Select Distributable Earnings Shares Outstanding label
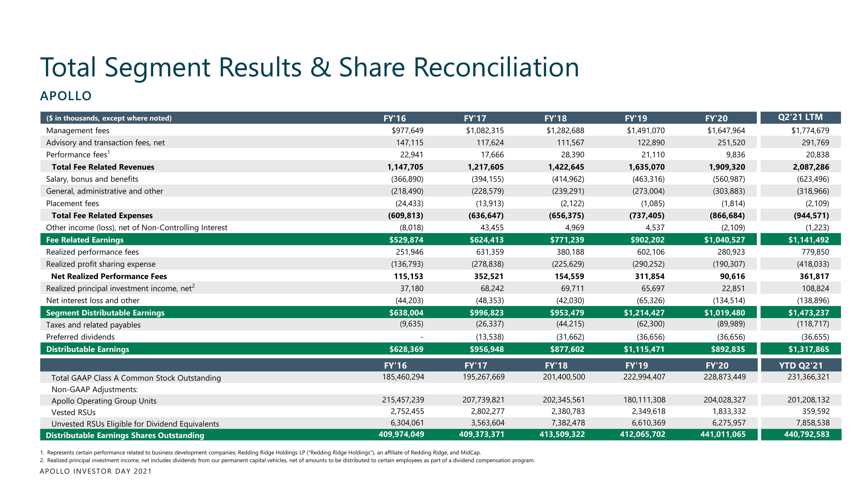 click(x=125, y=435)
